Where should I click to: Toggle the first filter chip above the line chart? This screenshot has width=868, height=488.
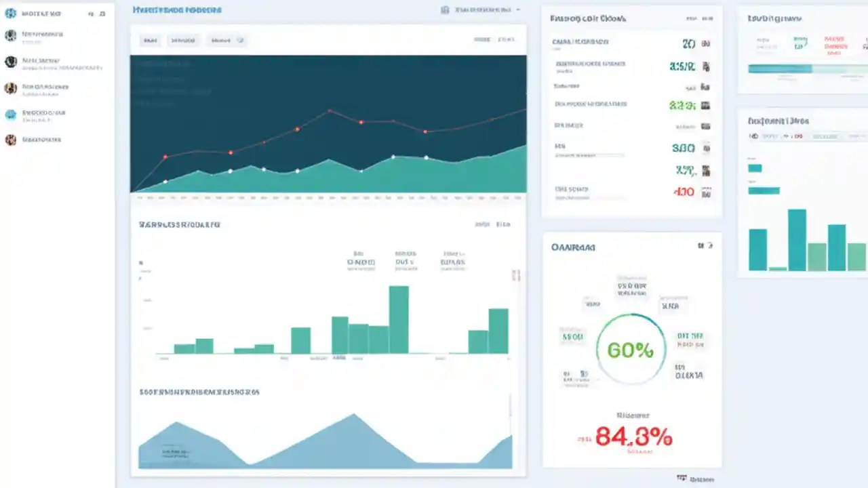pyautogui.click(x=151, y=40)
